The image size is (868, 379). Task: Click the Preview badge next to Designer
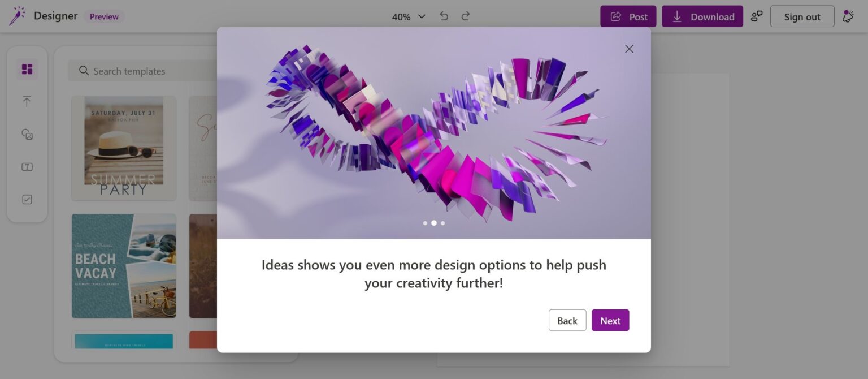103,16
